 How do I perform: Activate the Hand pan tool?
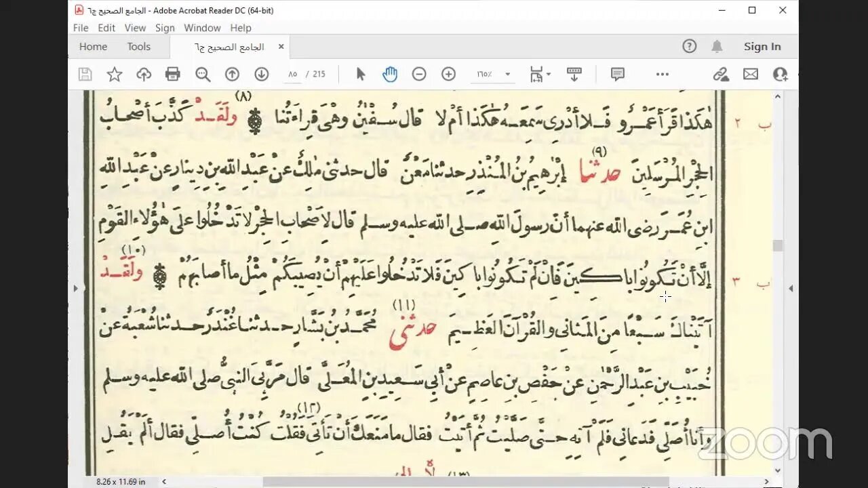click(x=390, y=75)
